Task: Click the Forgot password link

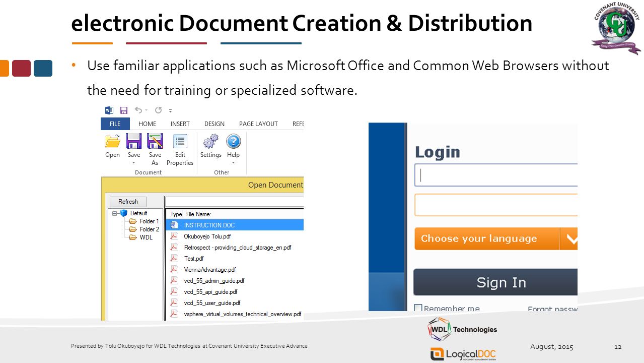Action: tap(552, 309)
